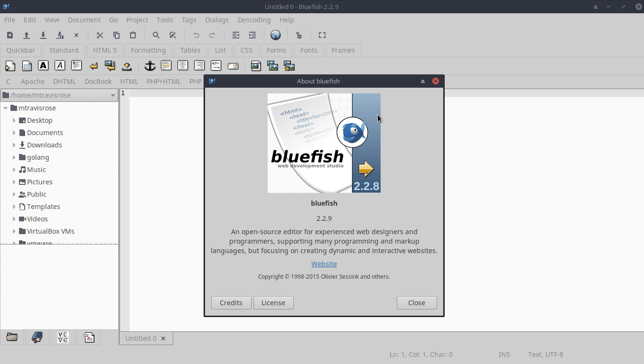Insert a Paragraph with the paragraph icon
644x364 pixels.
pyautogui.click(x=76, y=65)
